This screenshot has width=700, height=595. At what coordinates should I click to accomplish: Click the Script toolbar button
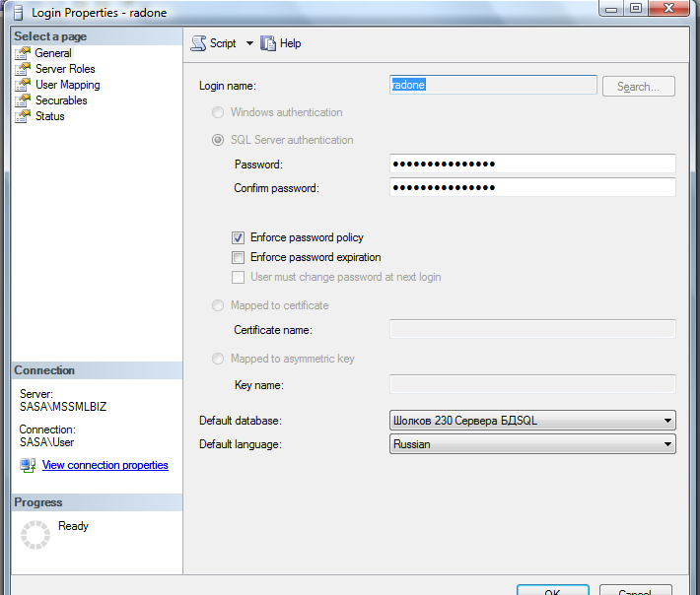214,43
